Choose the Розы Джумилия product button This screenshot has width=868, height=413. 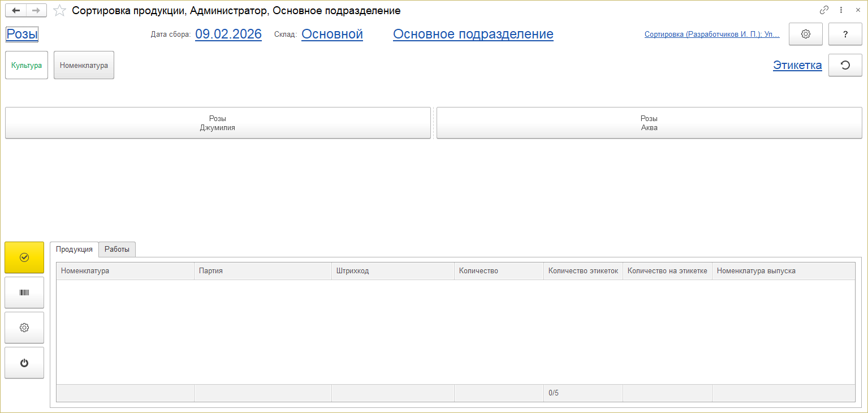pos(218,123)
